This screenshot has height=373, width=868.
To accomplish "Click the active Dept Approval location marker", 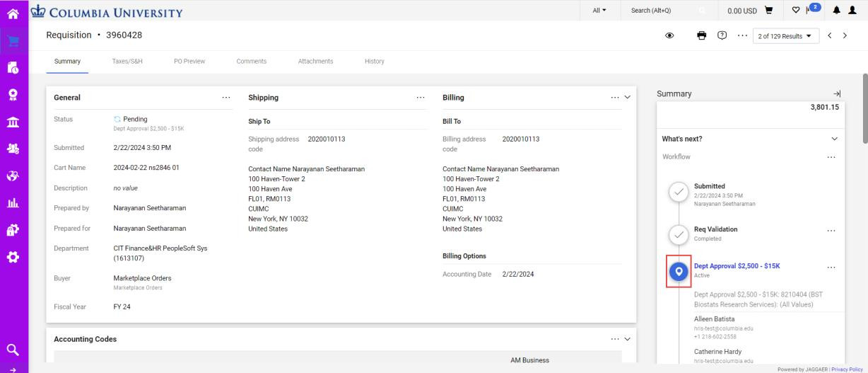I will click(x=679, y=271).
